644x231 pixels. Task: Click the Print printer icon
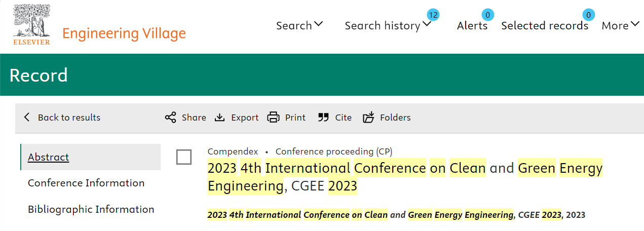(x=273, y=118)
